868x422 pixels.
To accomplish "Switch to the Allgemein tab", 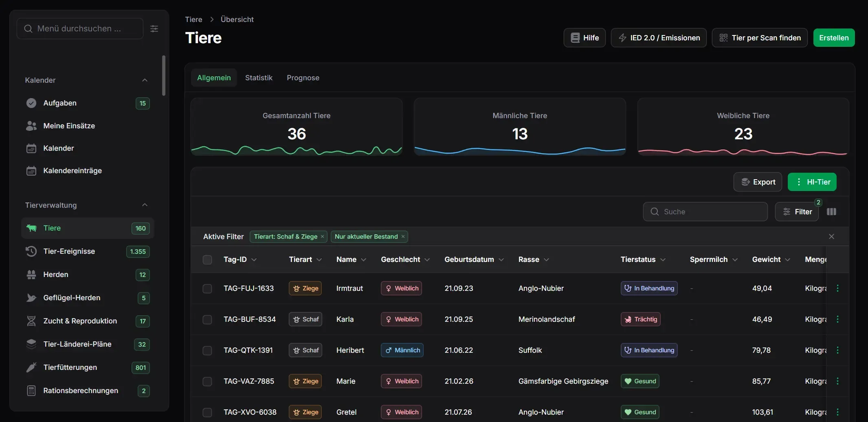I will coord(214,78).
